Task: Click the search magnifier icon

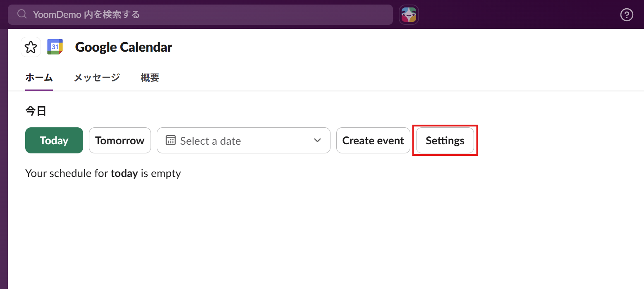Action: click(22, 14)
